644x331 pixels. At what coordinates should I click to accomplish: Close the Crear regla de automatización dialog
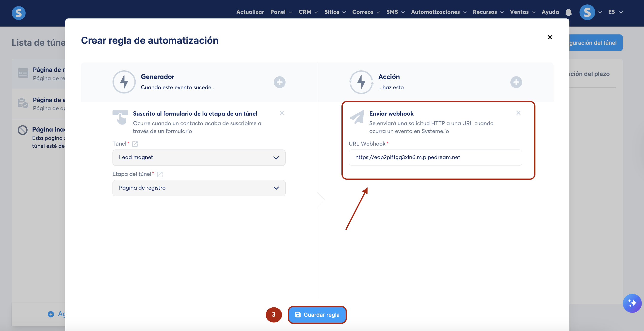(550, 37)
